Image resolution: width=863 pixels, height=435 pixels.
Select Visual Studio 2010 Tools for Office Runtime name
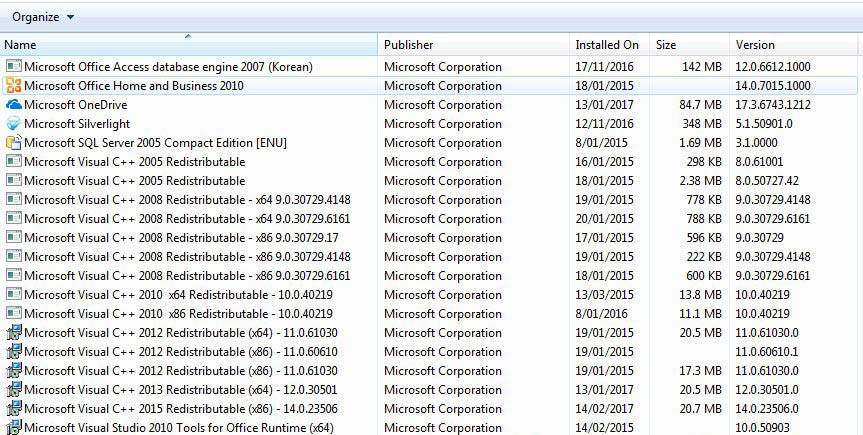179,427
